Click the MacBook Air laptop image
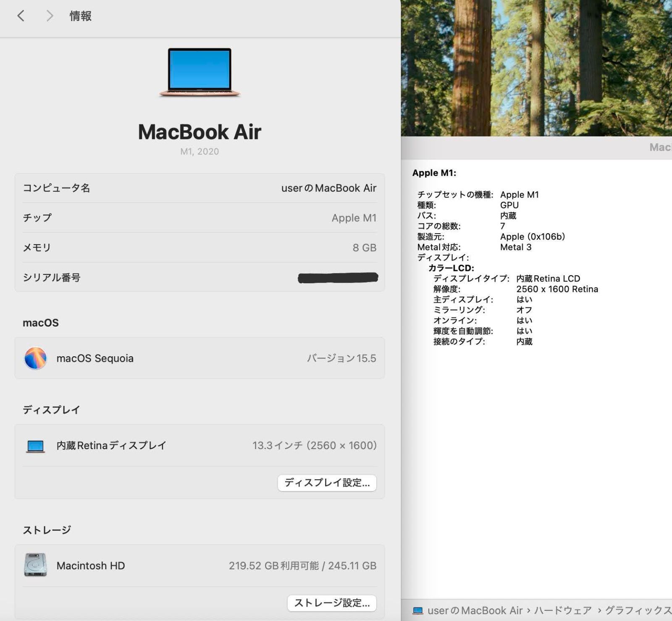 pyautogui.click(x=199, y=72)
